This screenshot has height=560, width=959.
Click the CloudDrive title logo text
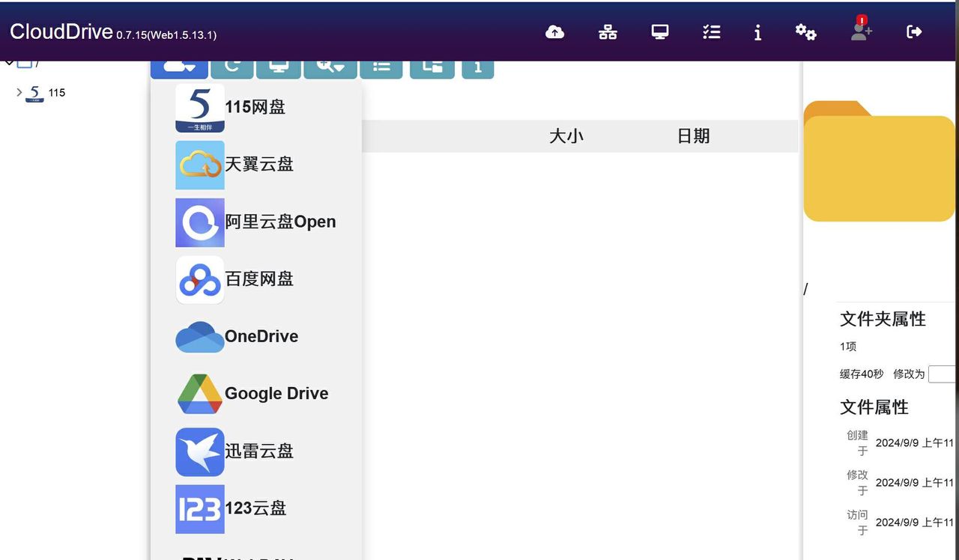point(61,31)
